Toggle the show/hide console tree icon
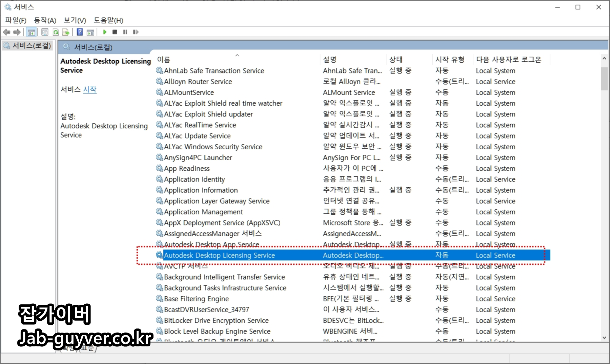Image resolution: width=610 pixels, height=364 pixels. 31,32
